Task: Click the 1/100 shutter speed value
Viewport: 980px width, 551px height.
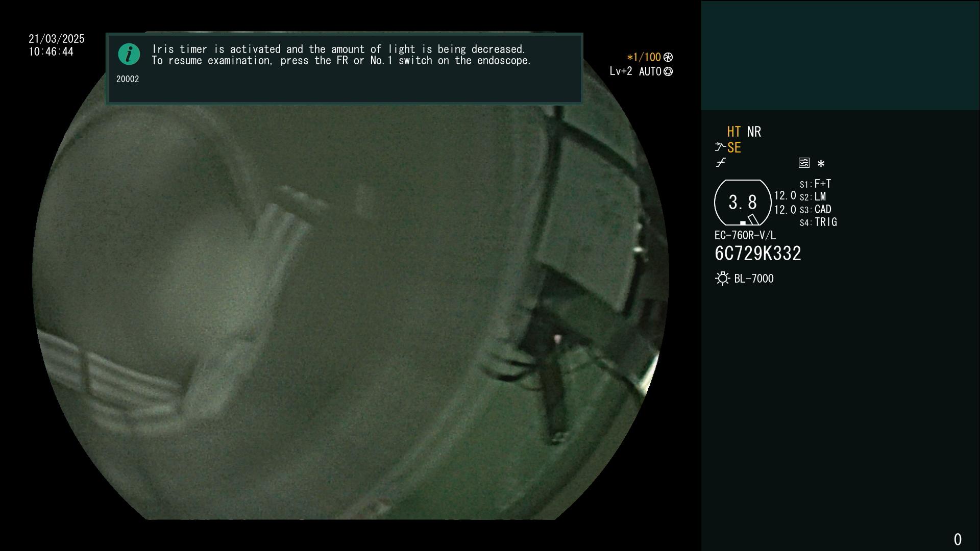Action: click(644, 57)
